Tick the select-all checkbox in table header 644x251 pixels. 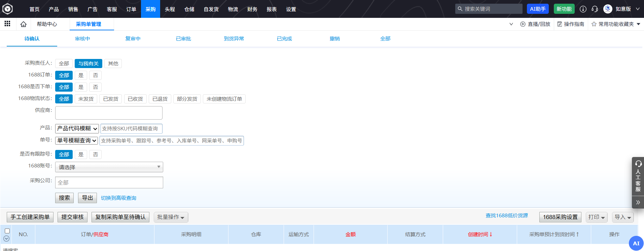pos(7,231)
